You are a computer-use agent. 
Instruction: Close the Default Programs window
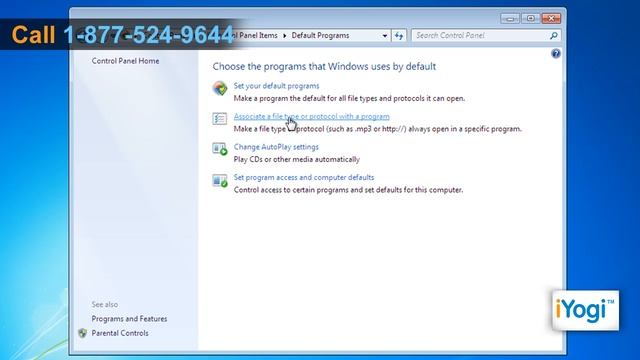coord(551,18)
